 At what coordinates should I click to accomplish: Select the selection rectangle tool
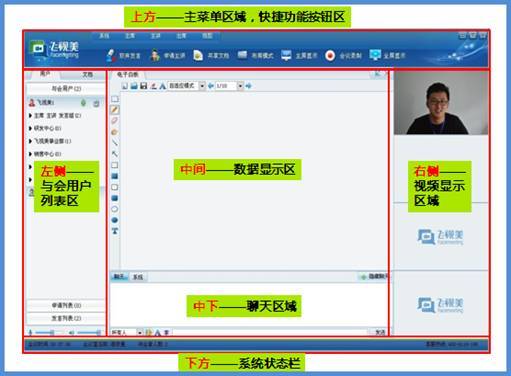[115, 99]
